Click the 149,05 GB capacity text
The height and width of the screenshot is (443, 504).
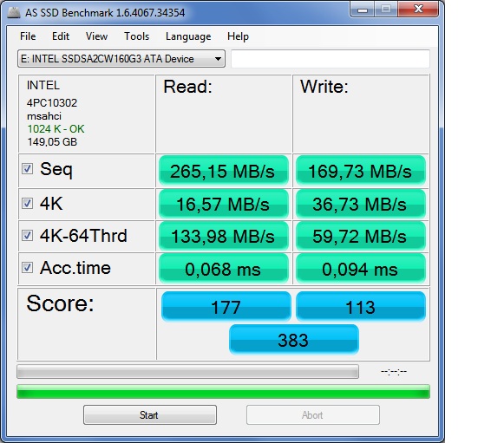(52, 141)
